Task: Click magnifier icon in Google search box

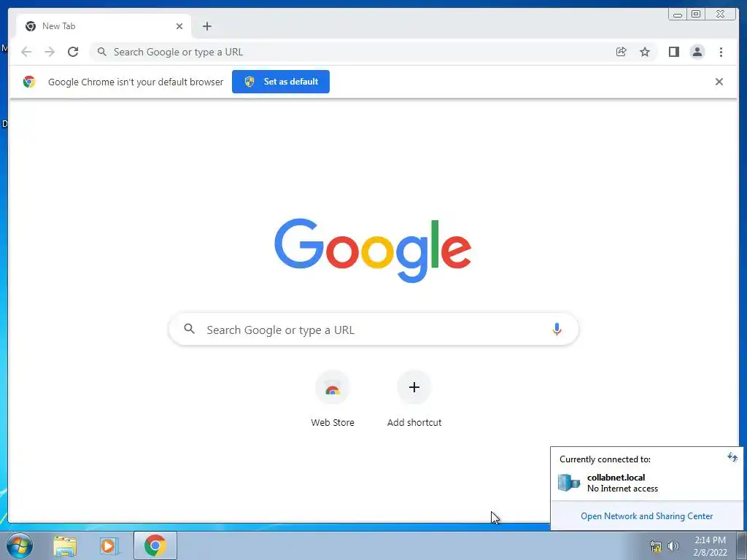Action: click(x=189, y=329)
